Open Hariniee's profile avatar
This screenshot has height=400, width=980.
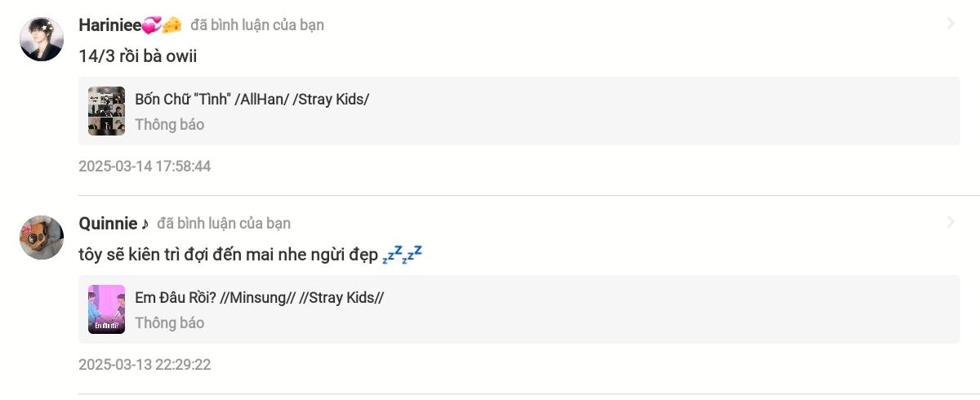pyautogui.click(x=42, y=39)
